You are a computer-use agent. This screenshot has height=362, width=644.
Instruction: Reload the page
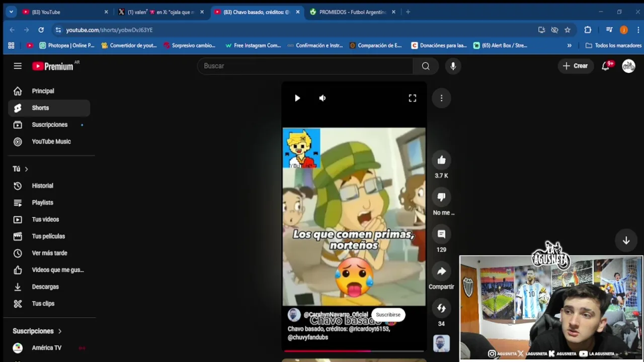coord(41,30)
